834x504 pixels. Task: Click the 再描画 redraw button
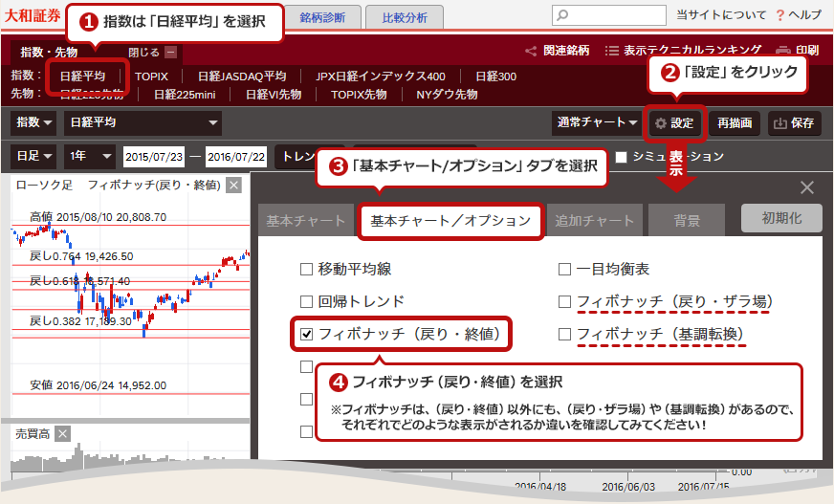(x=735, y=123)
